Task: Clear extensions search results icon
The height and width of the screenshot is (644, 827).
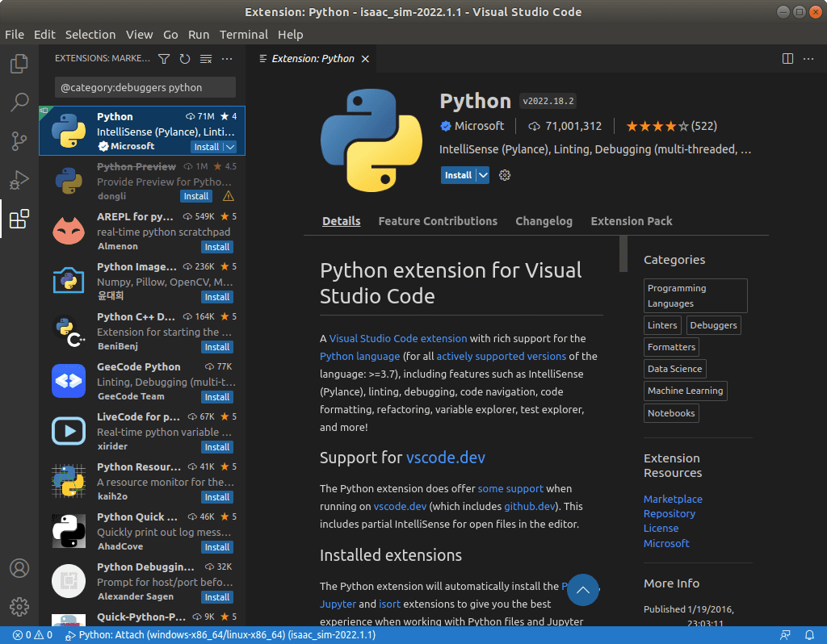Action: coord(206,59)
